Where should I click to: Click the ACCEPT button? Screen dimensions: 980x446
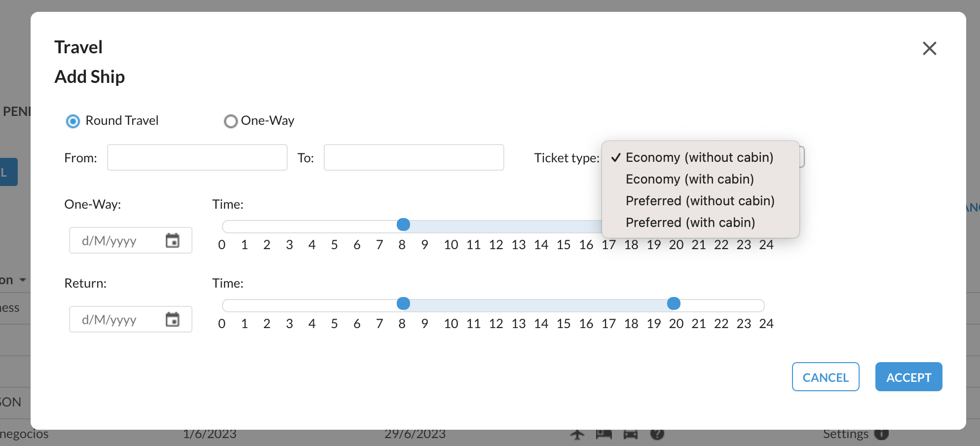click(908, 377)
